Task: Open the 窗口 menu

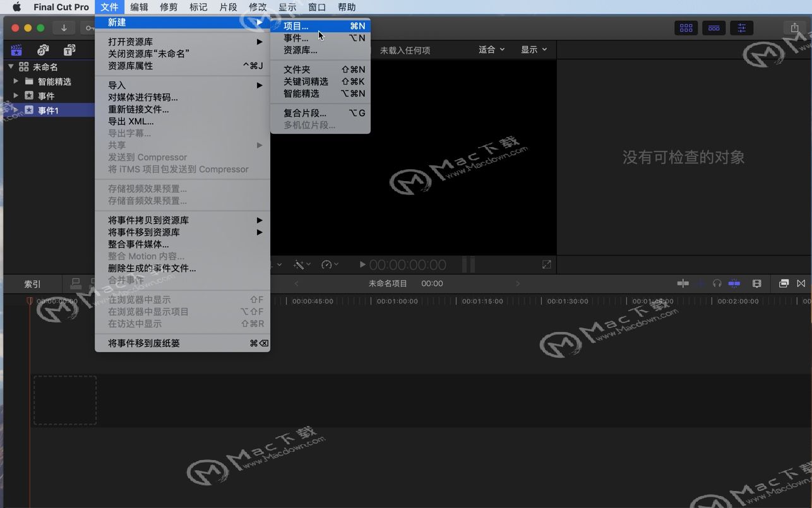Action: coord(317,7)
